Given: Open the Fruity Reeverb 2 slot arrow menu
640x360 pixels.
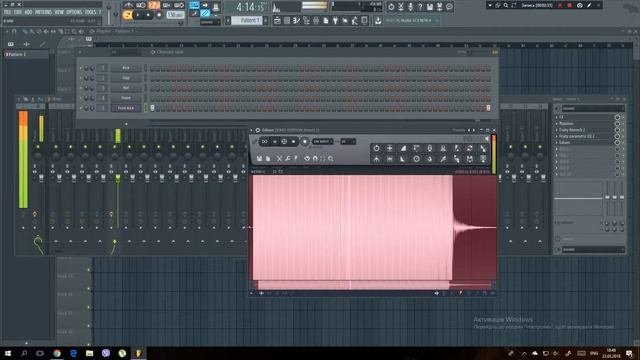Looking at the screenshot, I should 557,130.
